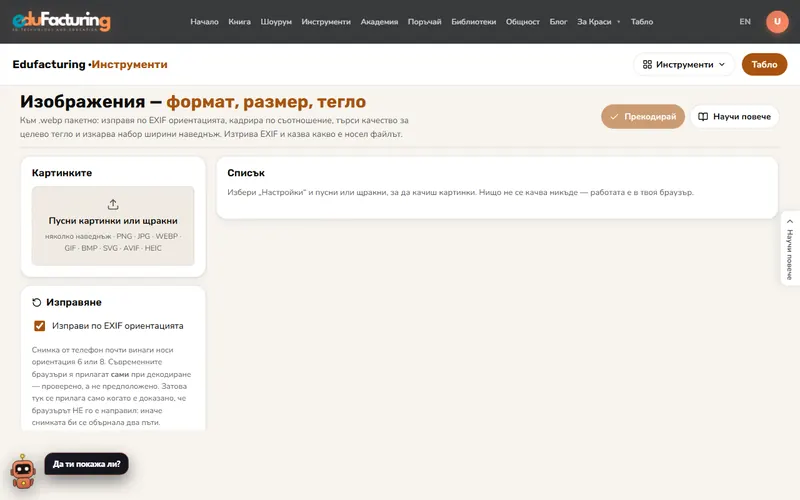Click the grid icon in Инструменти button

647,64
